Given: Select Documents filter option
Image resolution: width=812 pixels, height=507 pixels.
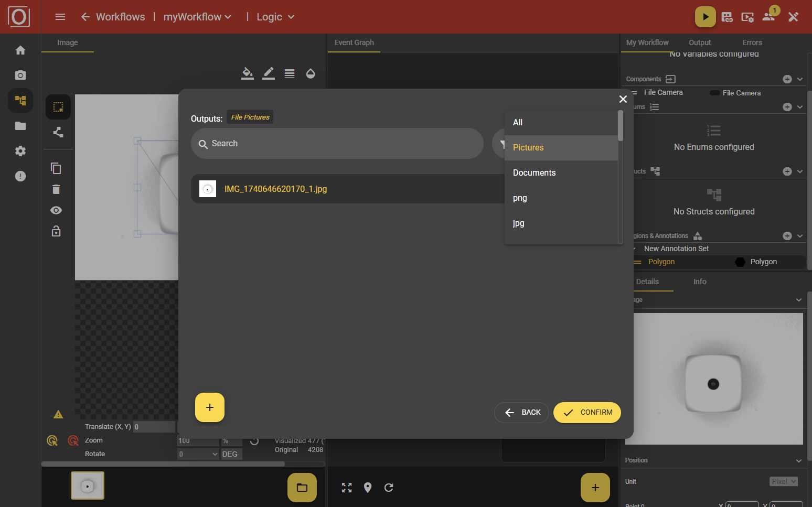Looking at the screenshot, I should click(534, 173).
